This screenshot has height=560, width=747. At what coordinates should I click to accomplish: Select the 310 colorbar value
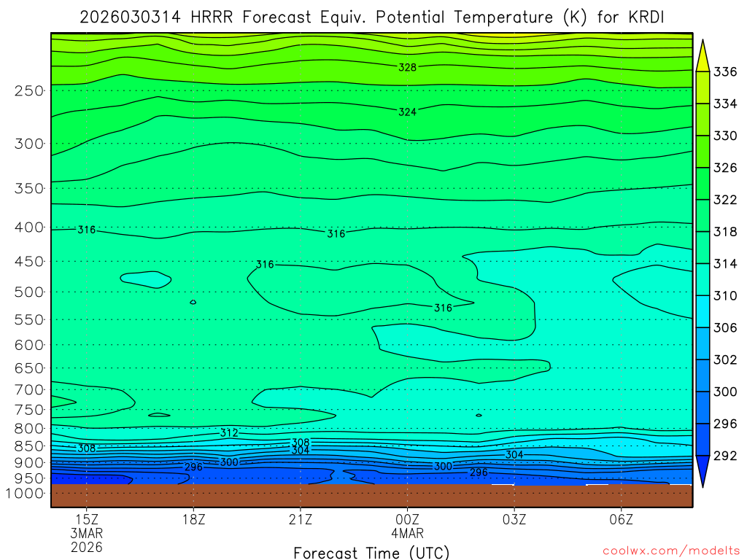(725, 296)
